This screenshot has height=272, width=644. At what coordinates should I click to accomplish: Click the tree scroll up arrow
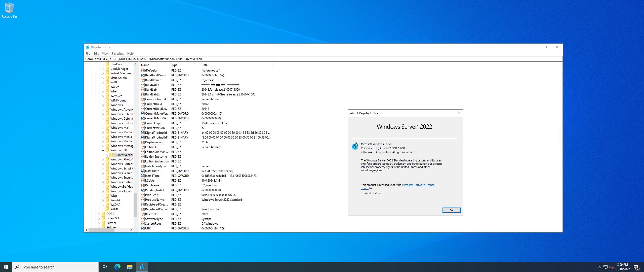135,64
